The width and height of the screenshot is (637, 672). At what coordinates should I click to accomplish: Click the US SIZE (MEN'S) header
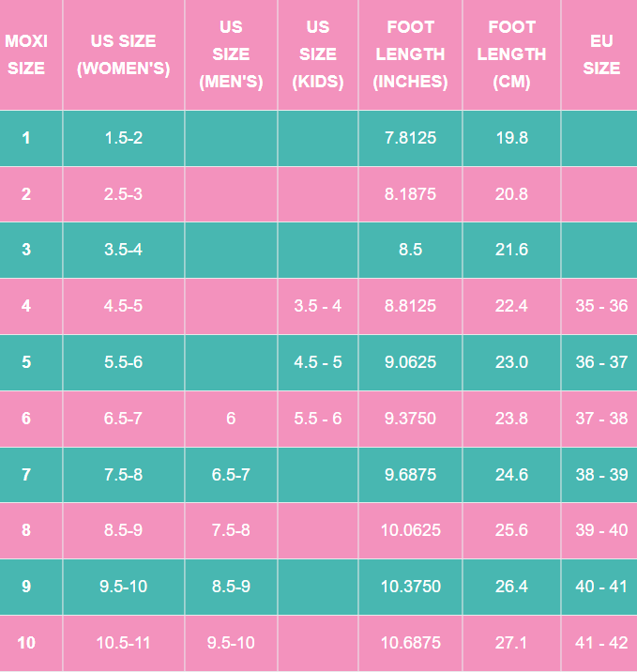[x=231, y=54]
